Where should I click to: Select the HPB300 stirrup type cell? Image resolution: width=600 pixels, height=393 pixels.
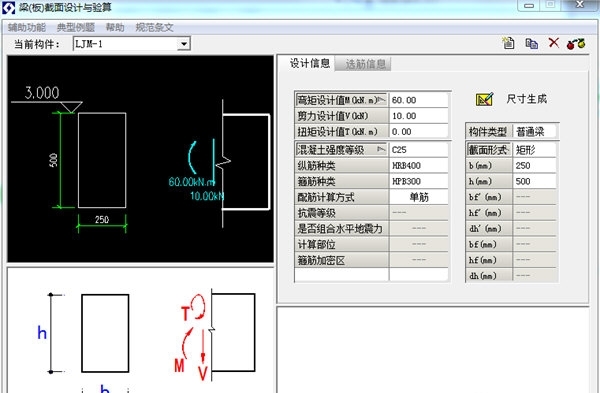click(x=419, y=181)
